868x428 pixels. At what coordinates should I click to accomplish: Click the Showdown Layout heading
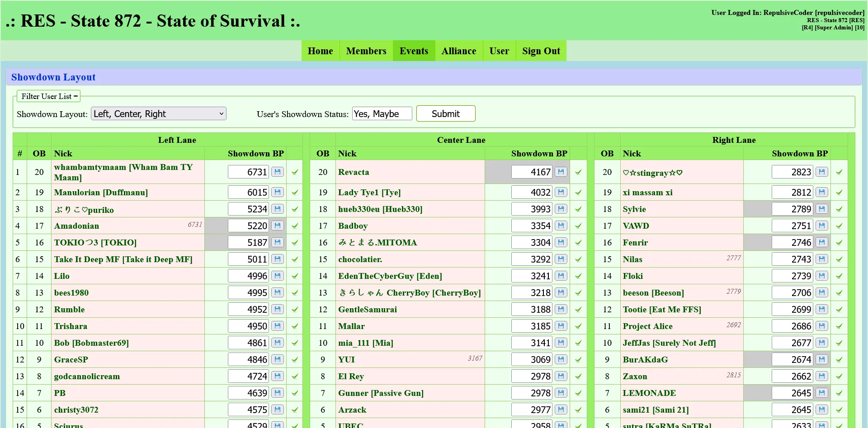point(53,77)
